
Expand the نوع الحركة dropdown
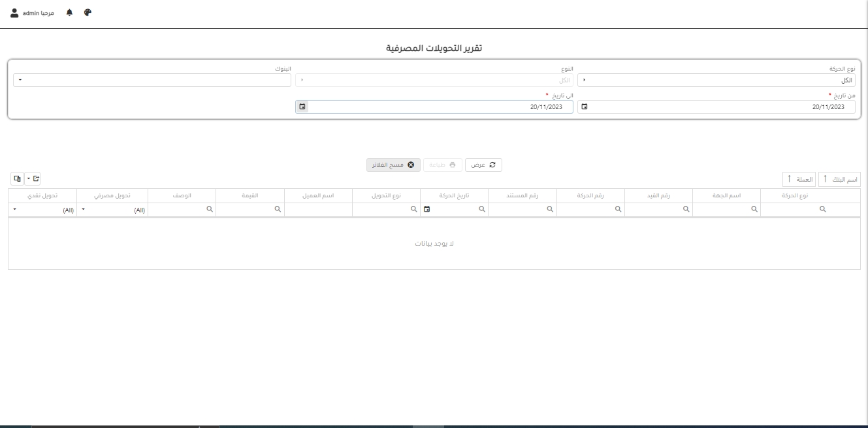[584, 80]
